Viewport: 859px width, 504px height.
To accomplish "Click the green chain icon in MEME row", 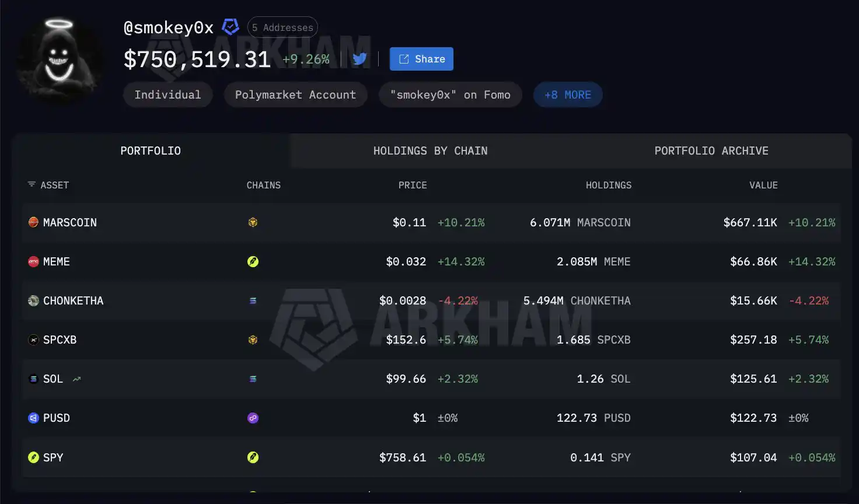I will (253, 261).
